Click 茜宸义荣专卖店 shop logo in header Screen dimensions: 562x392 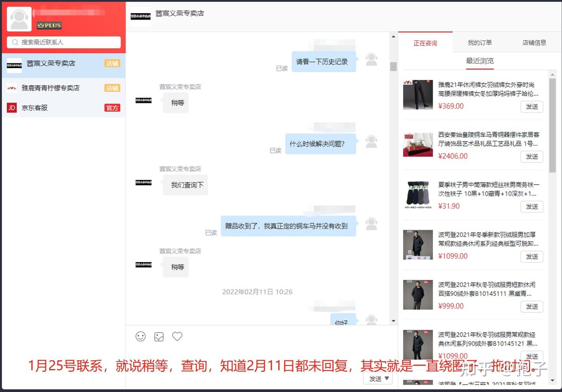pos(141,16)
